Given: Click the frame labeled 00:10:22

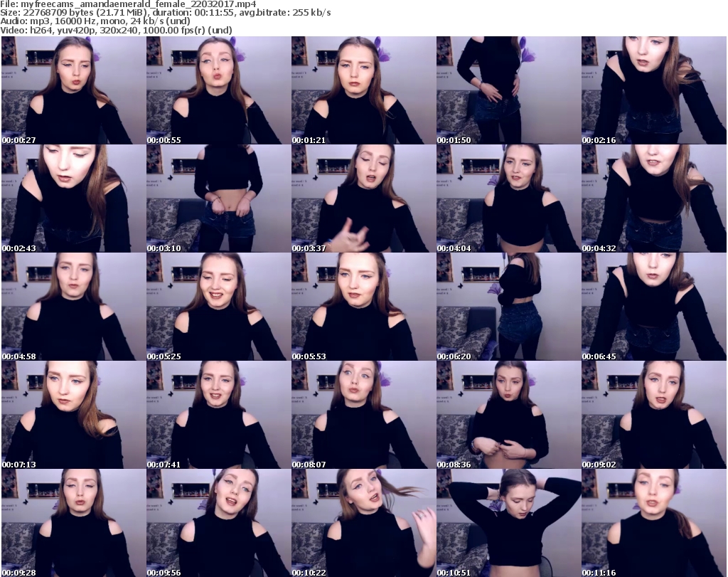Looking at the screenshot, I should (363, 523).
